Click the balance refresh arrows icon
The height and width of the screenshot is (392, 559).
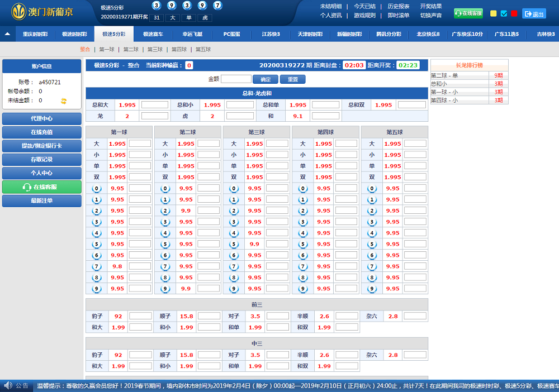pyautogui.click(x=64, y=101)
